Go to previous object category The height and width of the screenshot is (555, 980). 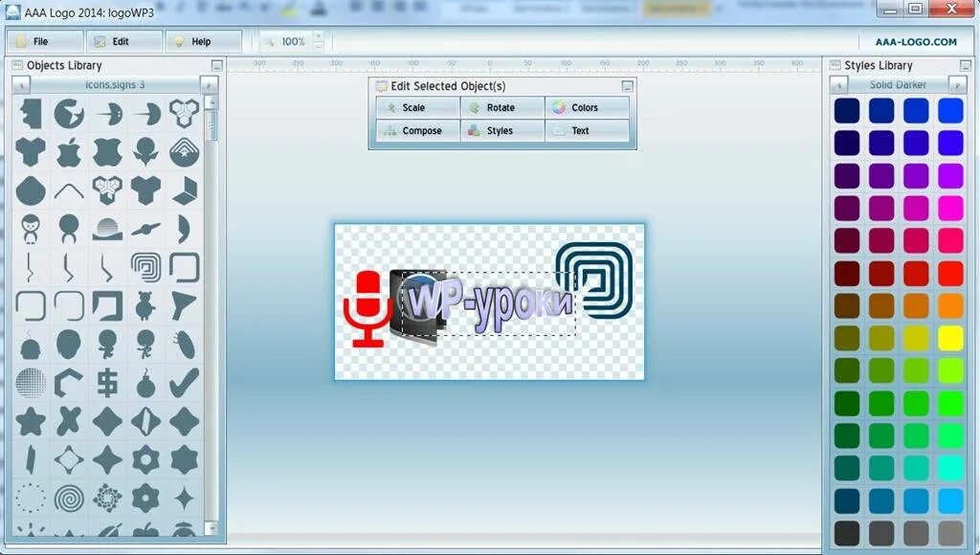point(21,85)
